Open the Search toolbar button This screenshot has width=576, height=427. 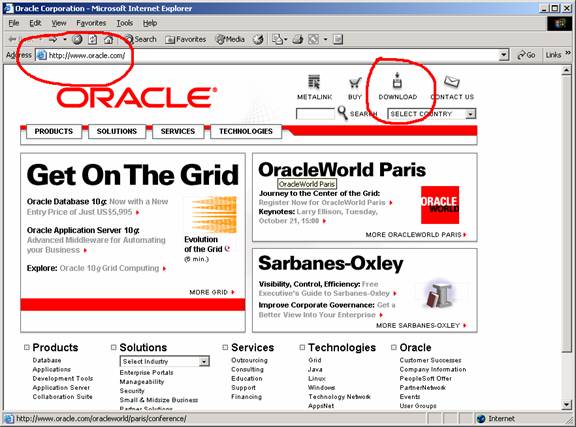[x=141, y=39]
